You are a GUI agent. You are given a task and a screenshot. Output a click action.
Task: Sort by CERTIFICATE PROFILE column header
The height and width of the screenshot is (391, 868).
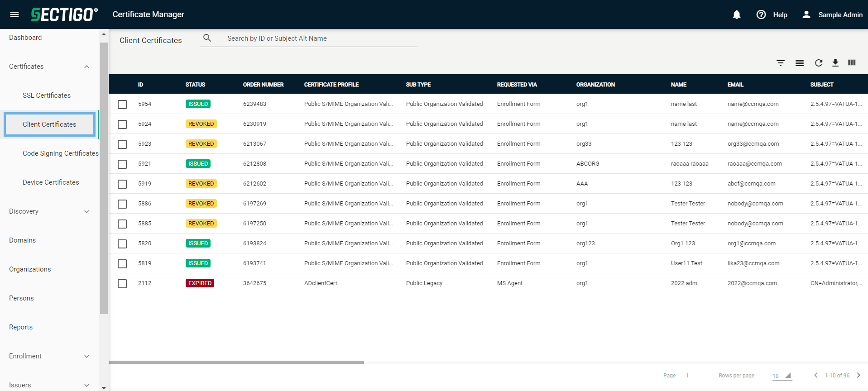331,85
